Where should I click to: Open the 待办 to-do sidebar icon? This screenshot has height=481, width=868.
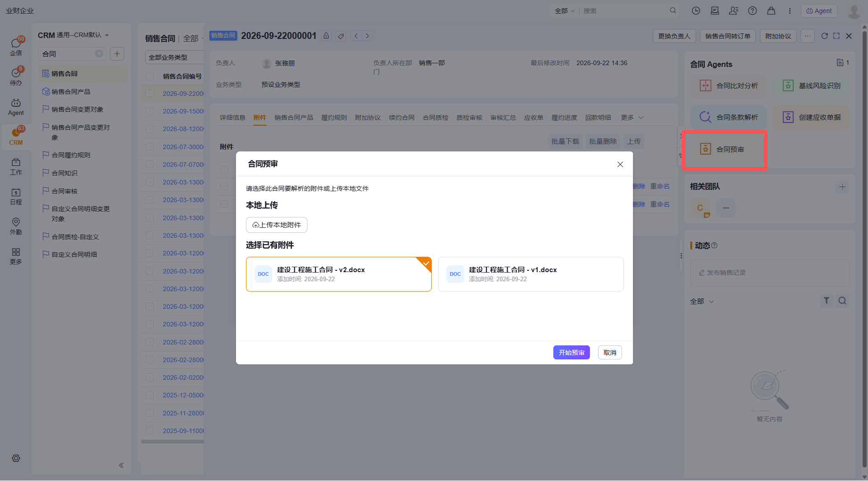(x=16, y=76)
